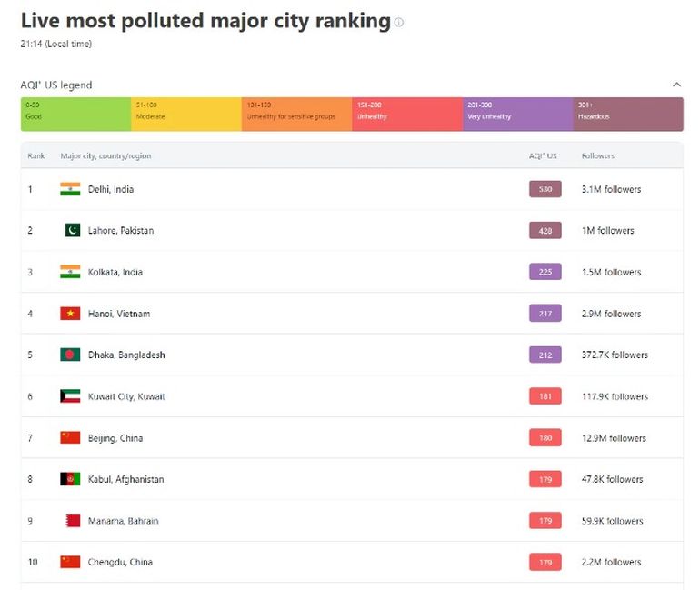Click the 1.5M followers text for Kolkata
This screenshot has width=700, height=590.
(611, 272)
